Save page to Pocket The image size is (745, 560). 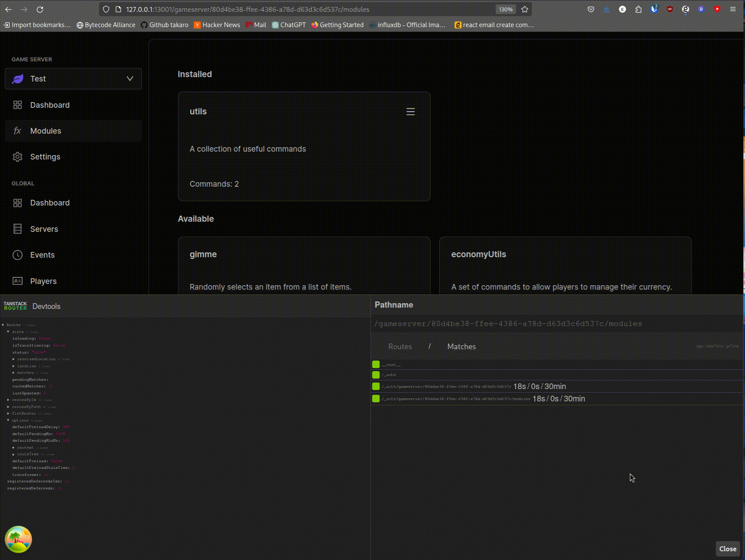coord(591,9)
